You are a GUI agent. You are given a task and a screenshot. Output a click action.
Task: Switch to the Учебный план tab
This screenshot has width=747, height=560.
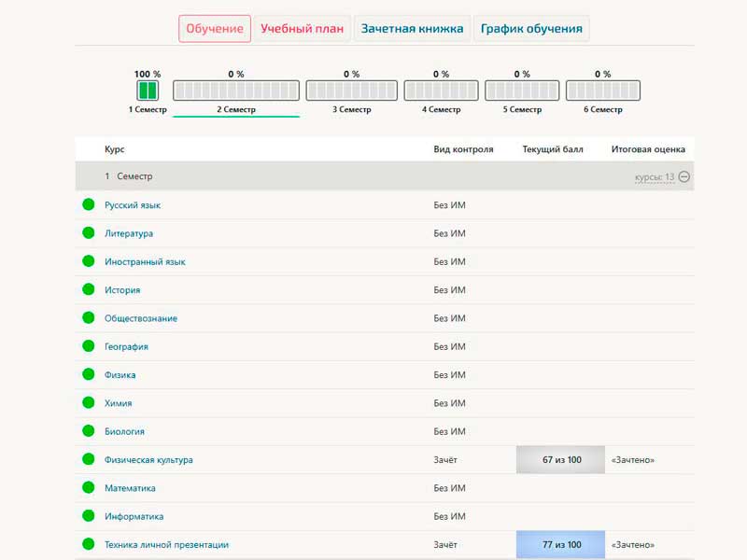[x=302, y=29]
